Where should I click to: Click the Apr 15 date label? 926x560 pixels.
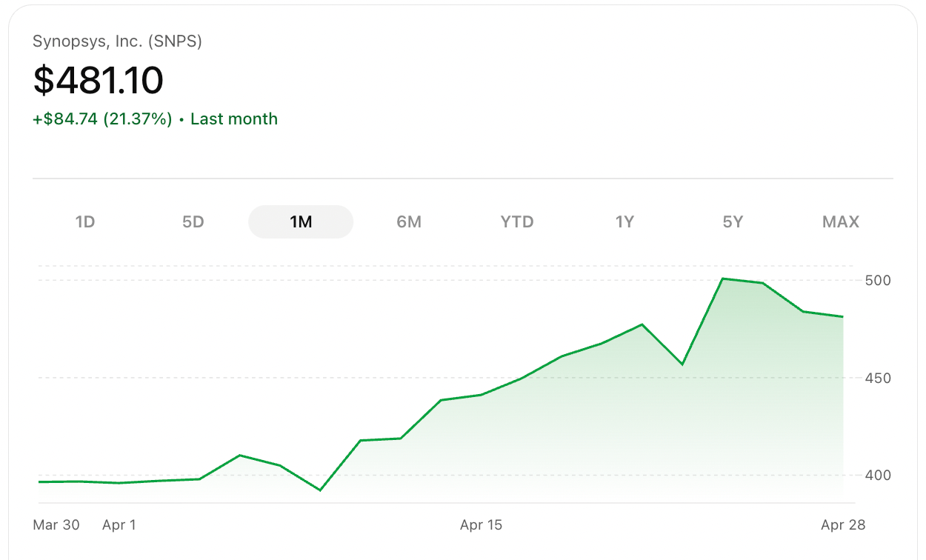[481, 525]
